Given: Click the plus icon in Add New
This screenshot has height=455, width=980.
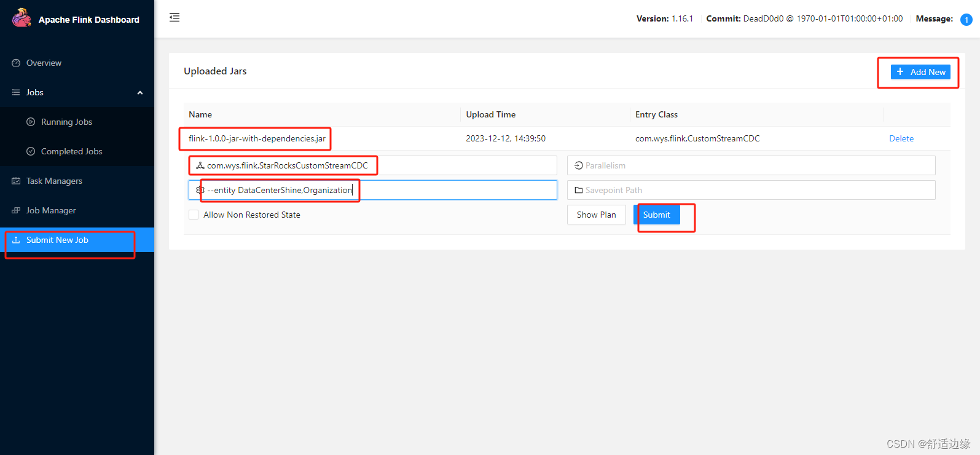Looking at the screenshot, I should coord(900,72).
